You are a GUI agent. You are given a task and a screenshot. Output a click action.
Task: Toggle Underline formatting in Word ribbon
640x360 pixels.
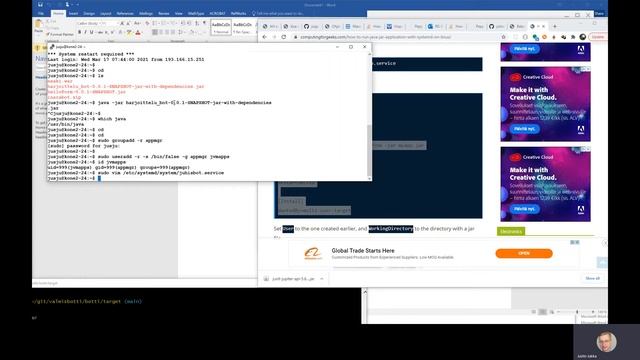(x=91, y=32)
